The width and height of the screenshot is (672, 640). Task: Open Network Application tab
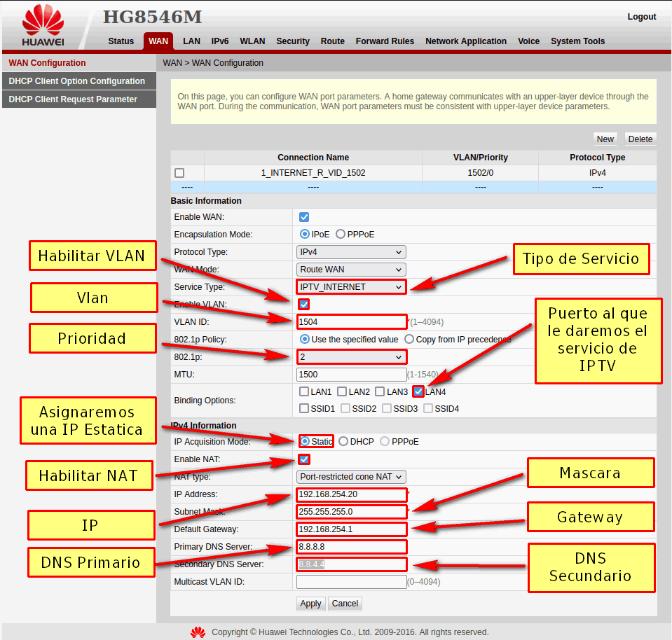pos(466,41)
